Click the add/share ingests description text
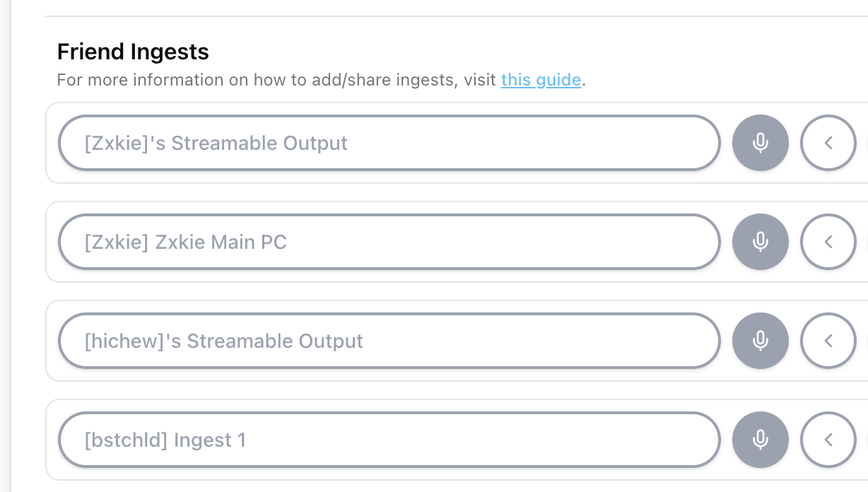The height and width of the screenshot is (492, 868). click(276, 80)
